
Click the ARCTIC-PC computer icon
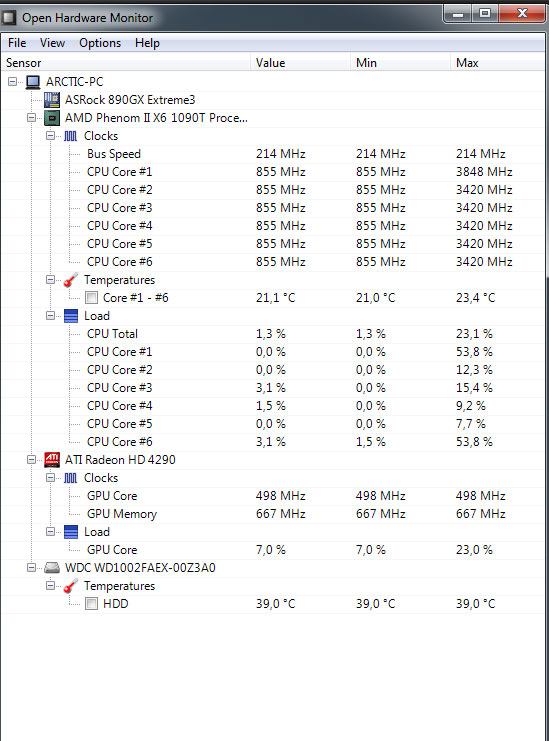tap(33, 82)
